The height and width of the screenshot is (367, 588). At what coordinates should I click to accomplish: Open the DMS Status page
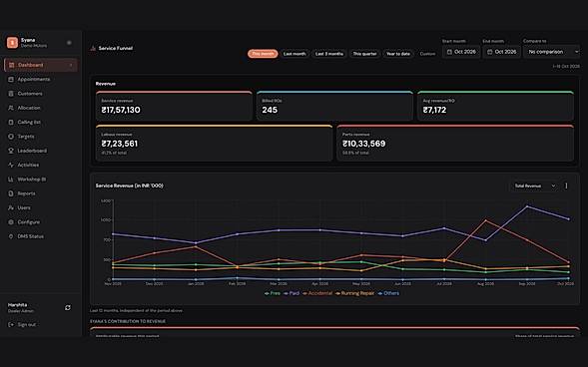(41, 236)
